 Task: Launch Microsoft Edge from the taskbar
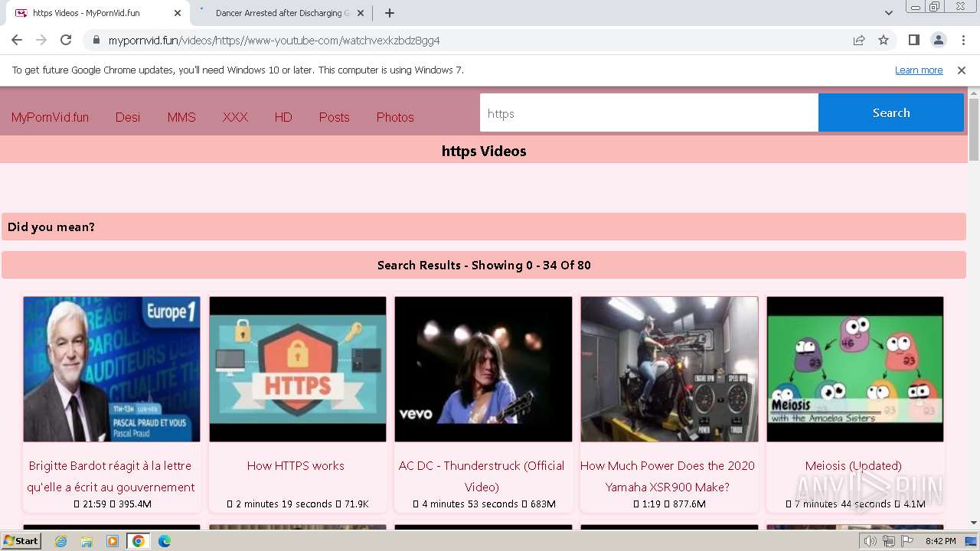164,541
